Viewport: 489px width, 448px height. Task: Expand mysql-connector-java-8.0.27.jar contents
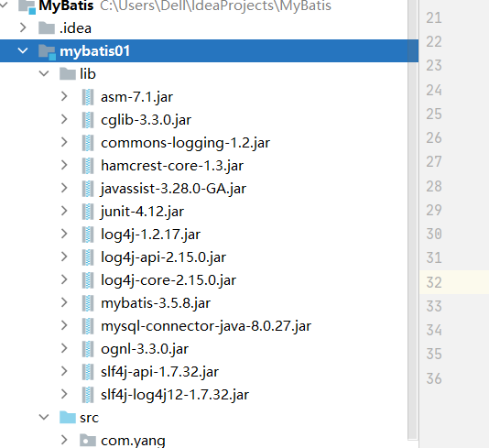[x=64, y=325]
